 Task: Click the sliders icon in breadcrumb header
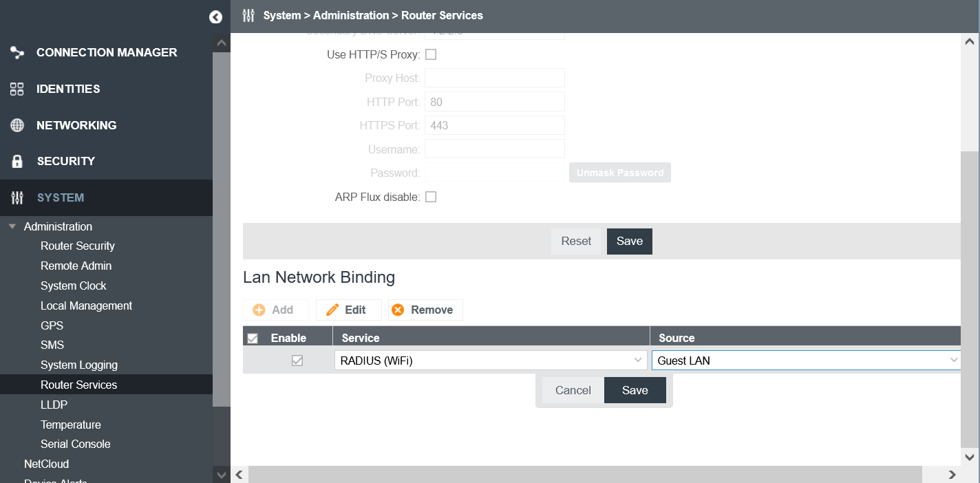coord(248,15)
